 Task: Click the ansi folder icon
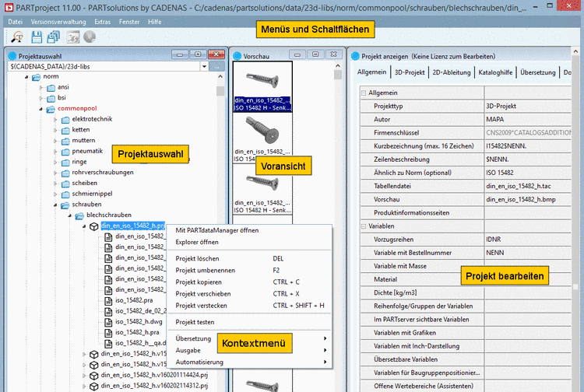point(51,88)
